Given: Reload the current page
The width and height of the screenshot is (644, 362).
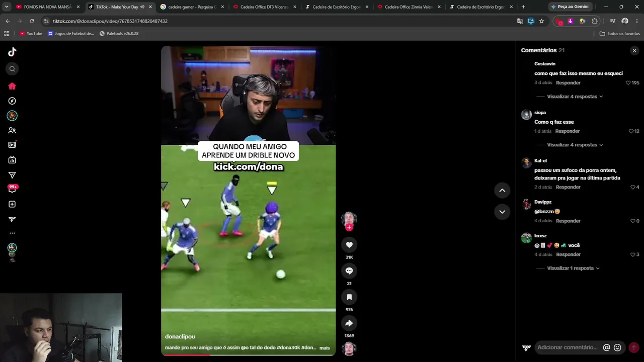Looking at the screenshot, I should pos(32,21).
